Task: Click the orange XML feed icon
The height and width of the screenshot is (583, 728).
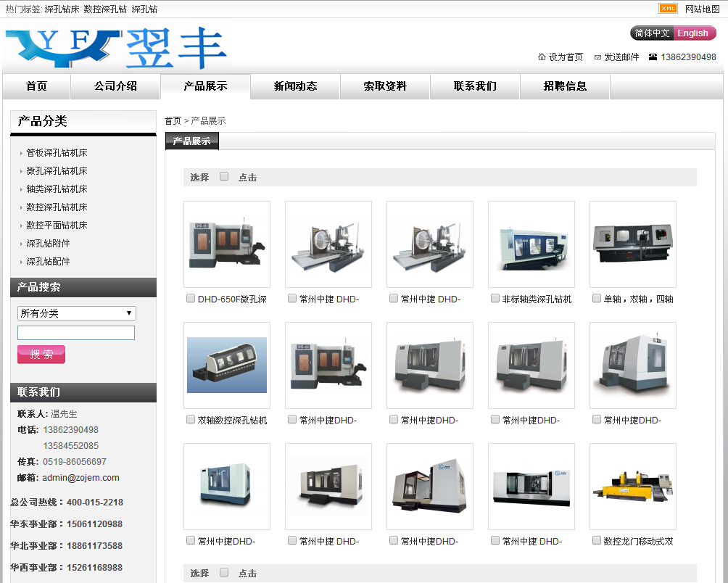Action: pyautogui.click(x=668, y=9)
